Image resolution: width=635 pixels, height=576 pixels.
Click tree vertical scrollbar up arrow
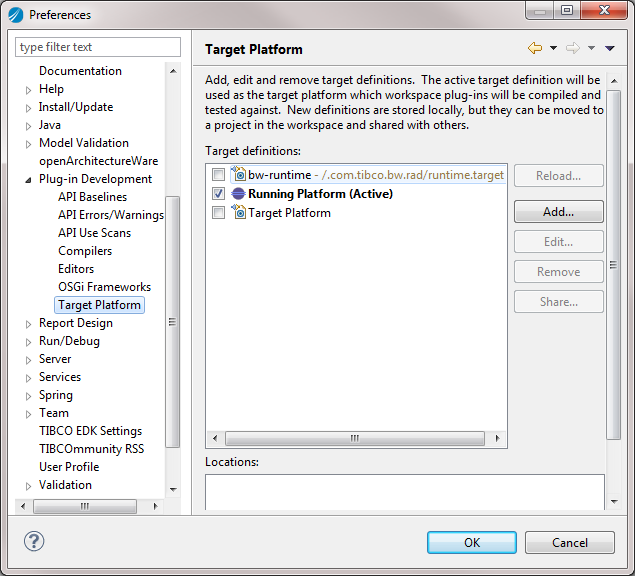173,71
